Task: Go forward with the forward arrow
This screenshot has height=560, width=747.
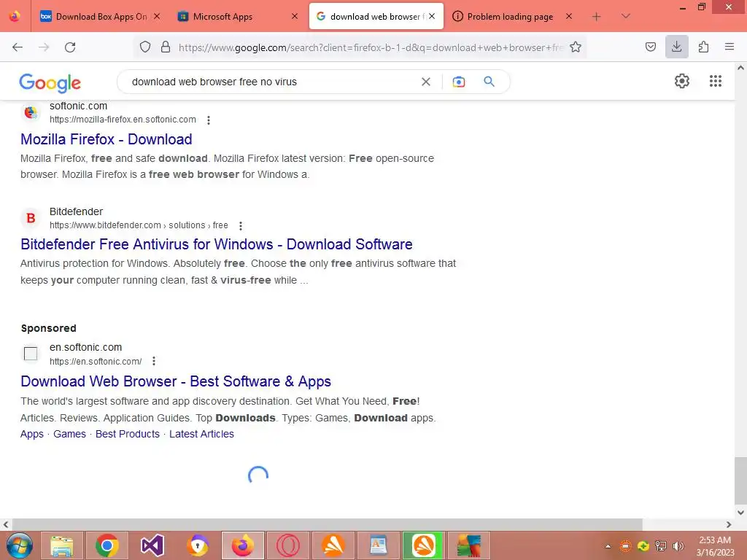Action: (44, 47)
